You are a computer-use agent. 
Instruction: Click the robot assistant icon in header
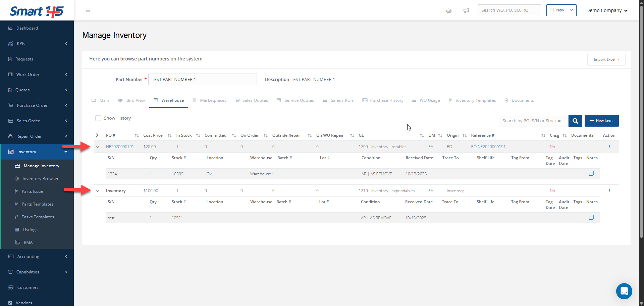(x=448, y=10)
